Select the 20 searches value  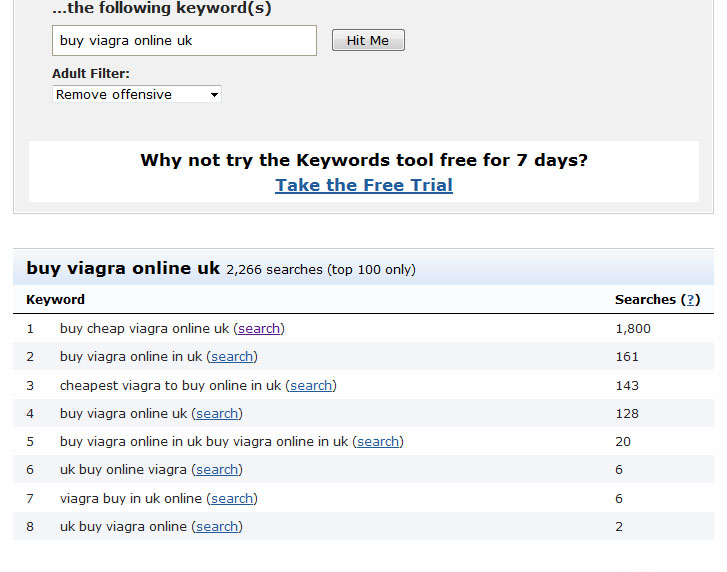[x=623, y=442]
